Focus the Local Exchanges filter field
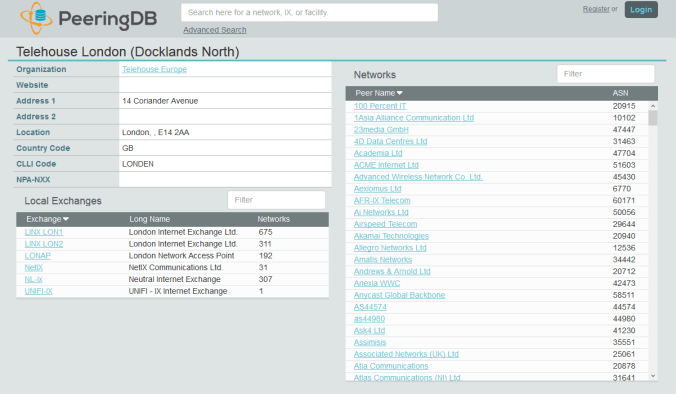 [x=276, y=200]
